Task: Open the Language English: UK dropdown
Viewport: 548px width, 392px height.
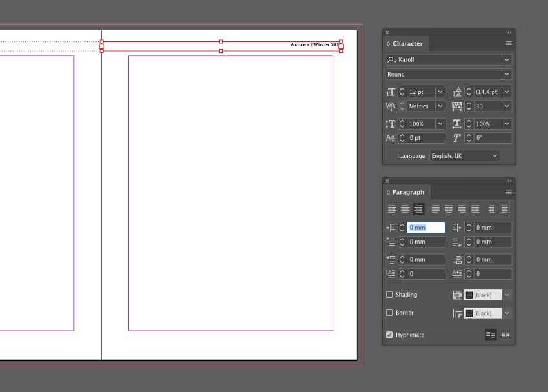Action: pos(464,156)
